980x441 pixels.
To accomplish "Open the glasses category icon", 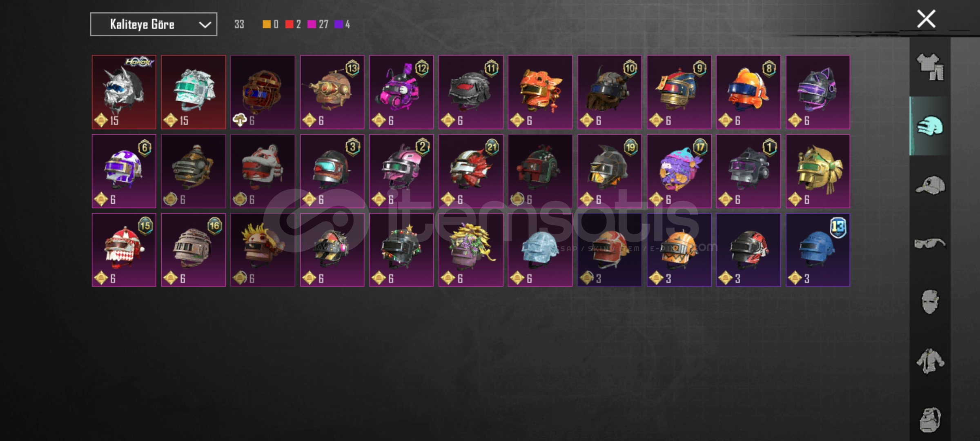I will pyautogui.click(x=930, y=244).
